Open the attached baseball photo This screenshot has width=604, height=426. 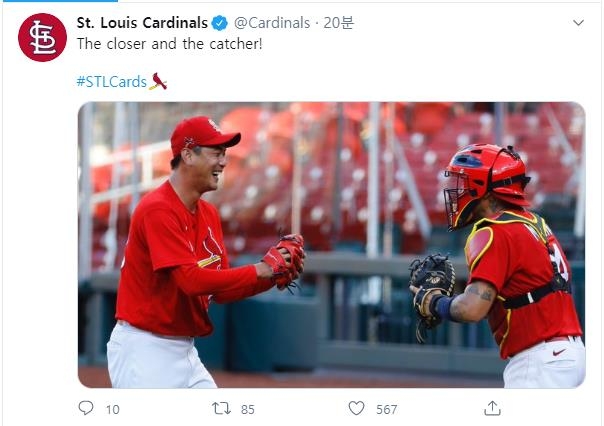click(331, 244)
